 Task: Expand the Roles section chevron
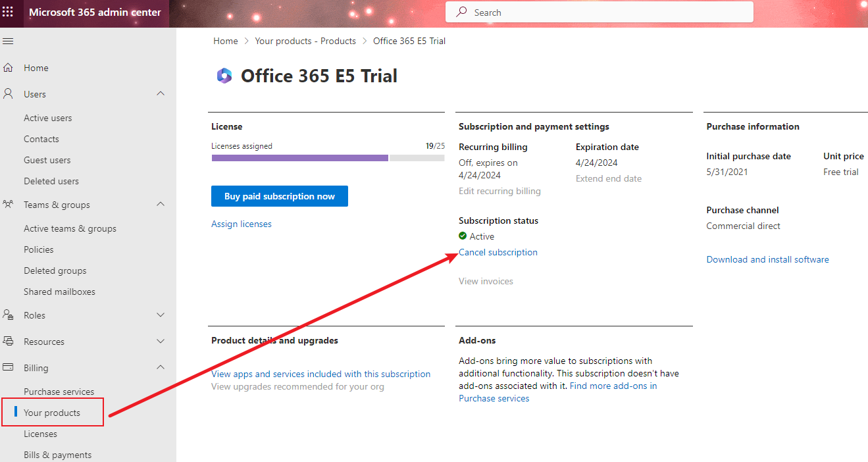pyautogui.click(x=161, y=315)
